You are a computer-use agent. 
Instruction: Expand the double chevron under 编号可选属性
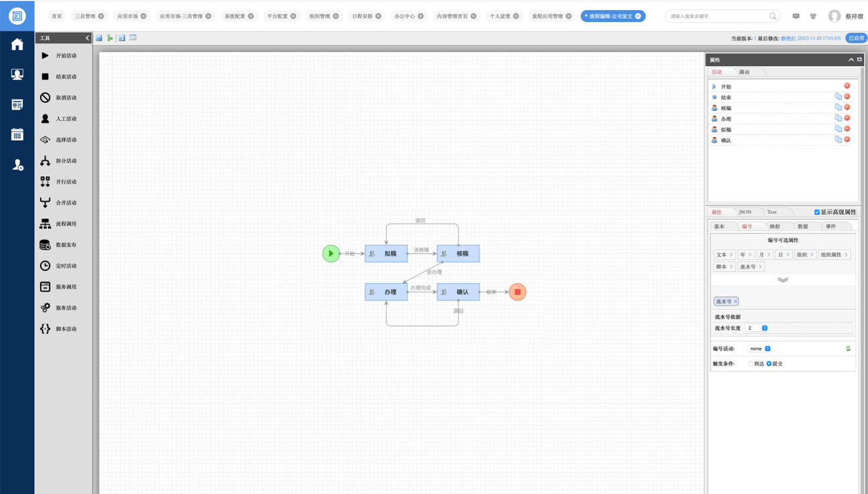tap(783, 280)
